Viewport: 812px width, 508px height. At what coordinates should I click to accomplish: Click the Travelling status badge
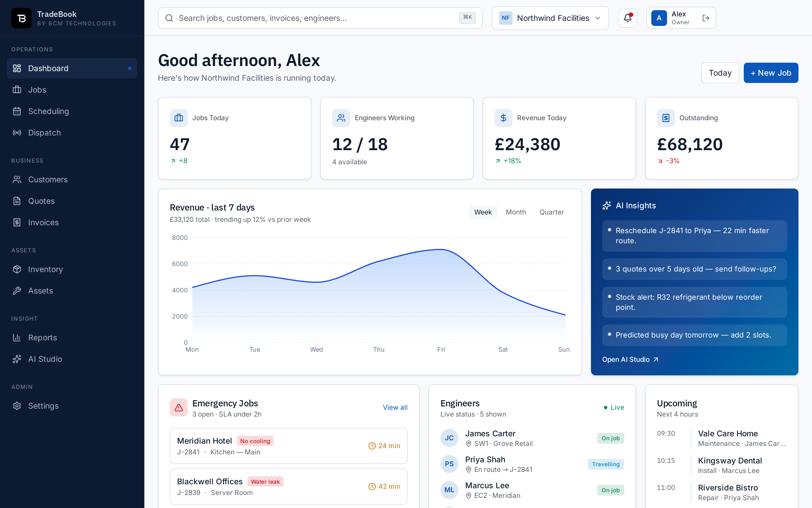coord(606,464)
